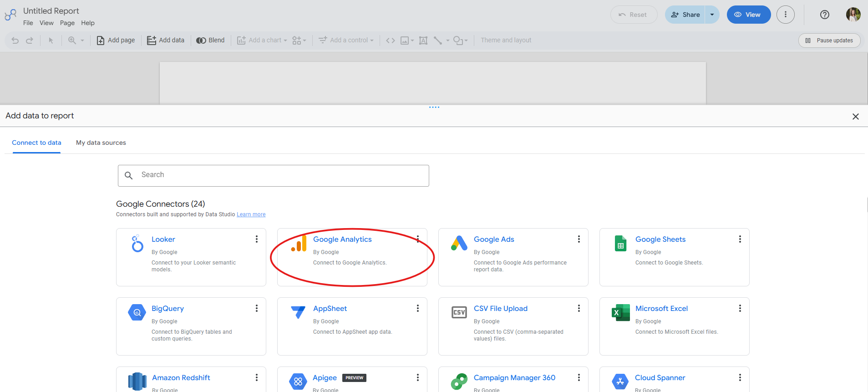Click the panel resize handle dots

point(434,107)
